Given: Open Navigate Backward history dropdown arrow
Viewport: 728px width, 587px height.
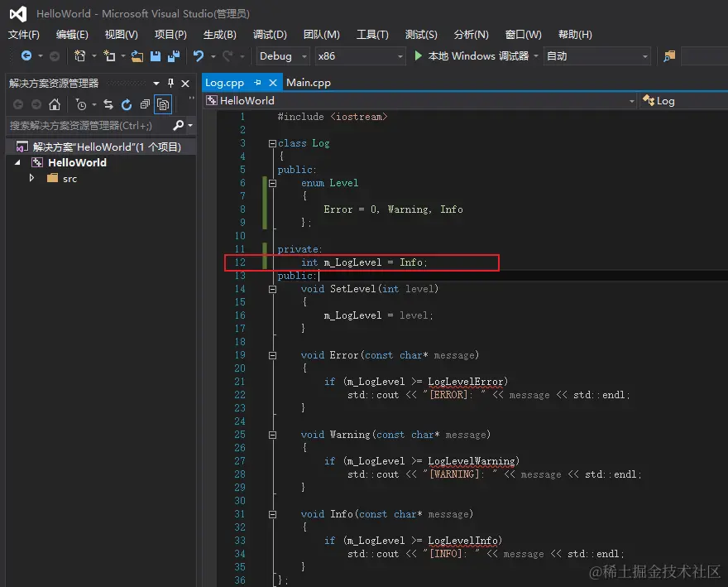Looking at the screenshot, I should [x=41, y=56].
